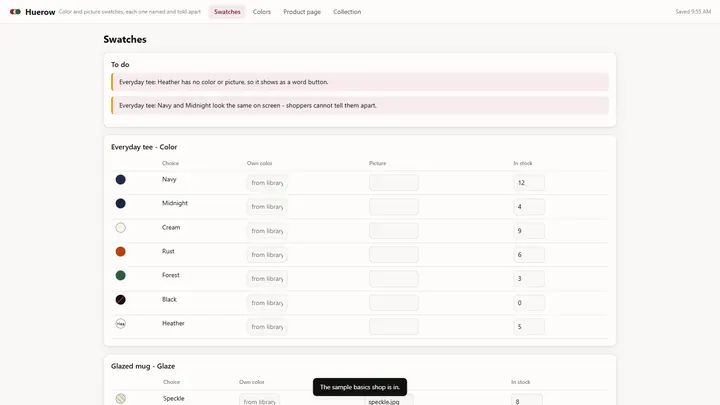This screenshot has width=720, height=405.
Task: Select the Midnight color swatch
Action: pos(120,203)
